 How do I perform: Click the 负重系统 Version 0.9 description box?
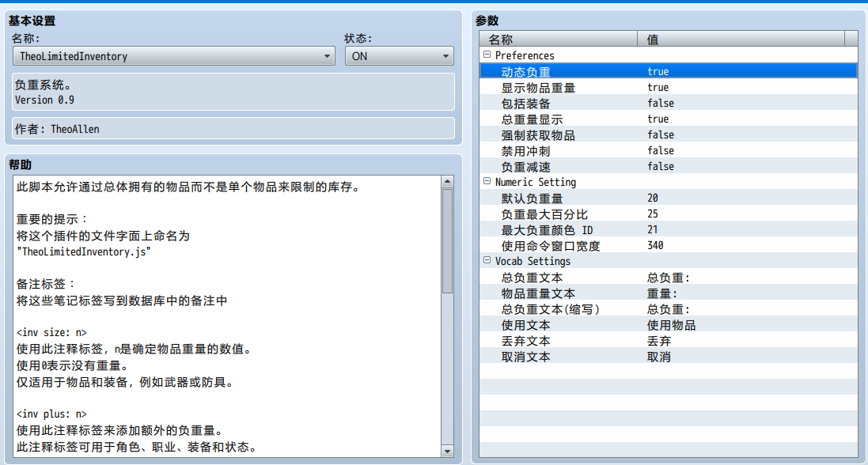point(233,92)
